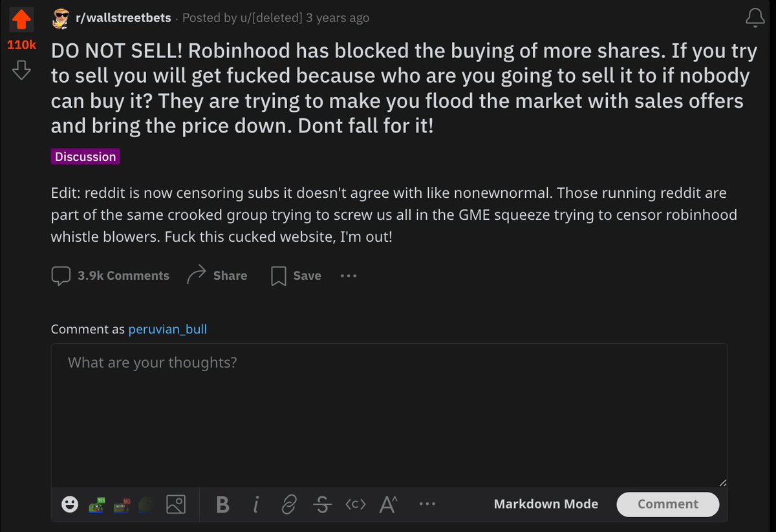
Task: Open the 3.9k Comments section
Action: pos(111,276)
